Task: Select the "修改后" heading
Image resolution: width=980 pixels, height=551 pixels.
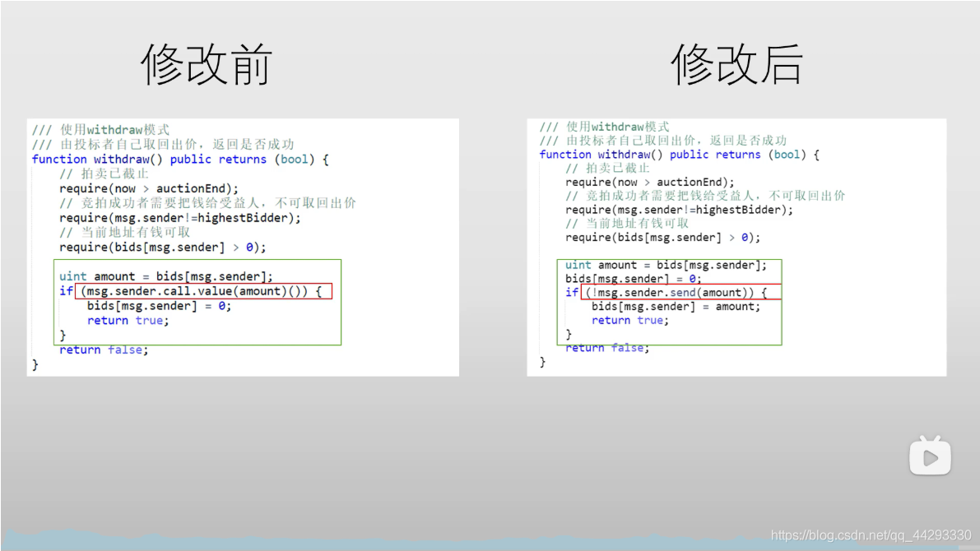Action: pyautogui.click(x=737, y=64)
